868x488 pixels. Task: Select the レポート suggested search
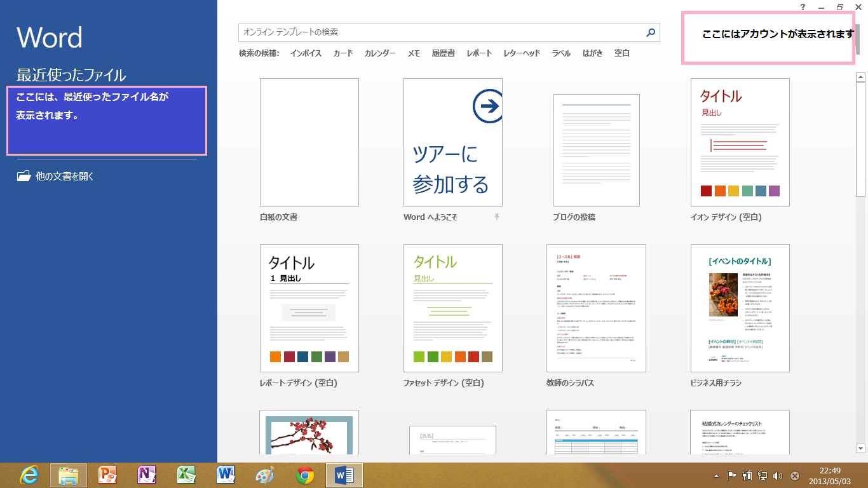479,53
